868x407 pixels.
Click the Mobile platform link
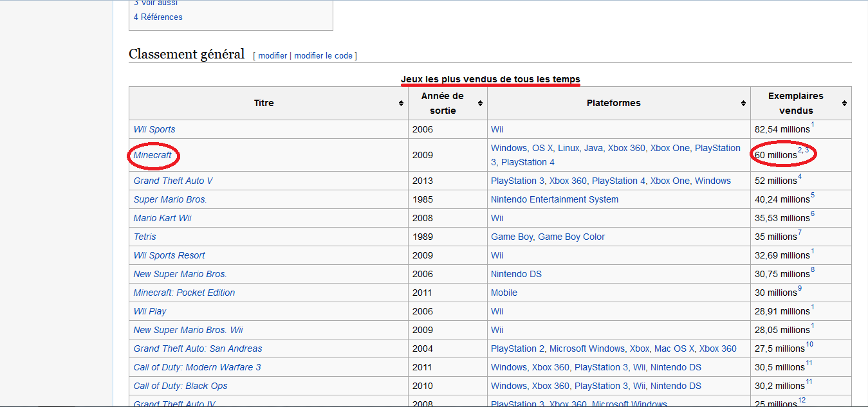tap(504, 293)
